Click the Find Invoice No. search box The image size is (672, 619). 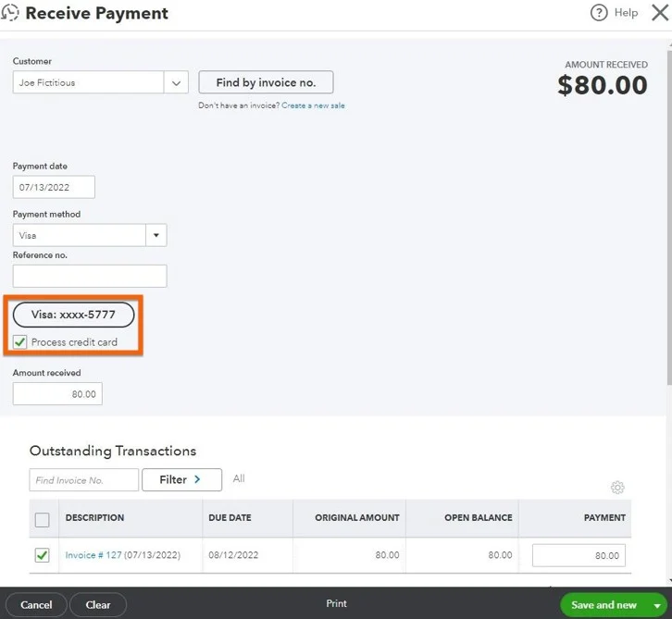pos(84,480)
